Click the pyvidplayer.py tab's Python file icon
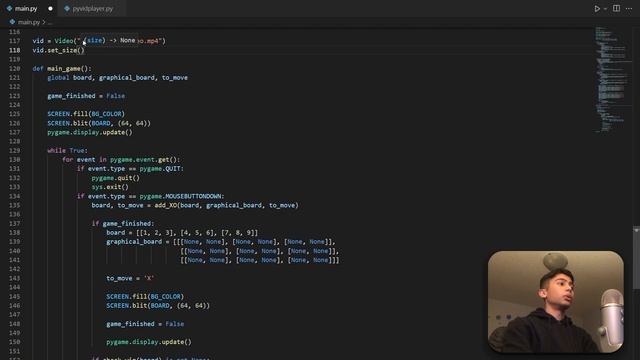640x360 pixels. pos(67,8)
